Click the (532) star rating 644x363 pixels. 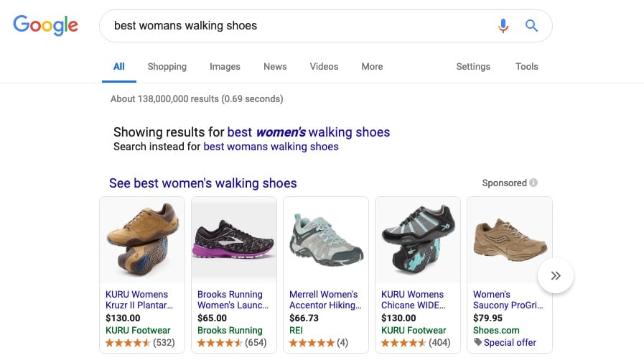pos(140,342)
